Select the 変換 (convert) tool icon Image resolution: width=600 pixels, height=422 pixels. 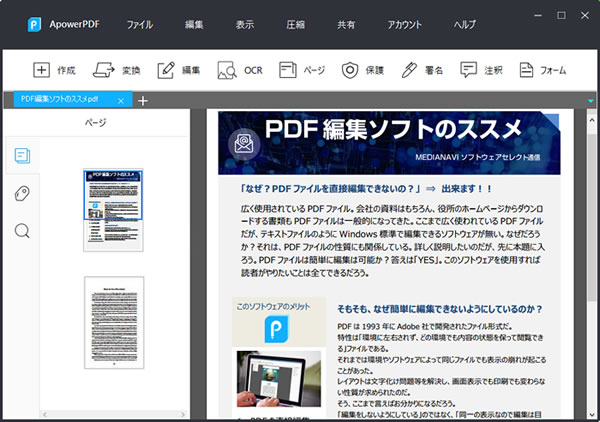click(x=104, y=70)
